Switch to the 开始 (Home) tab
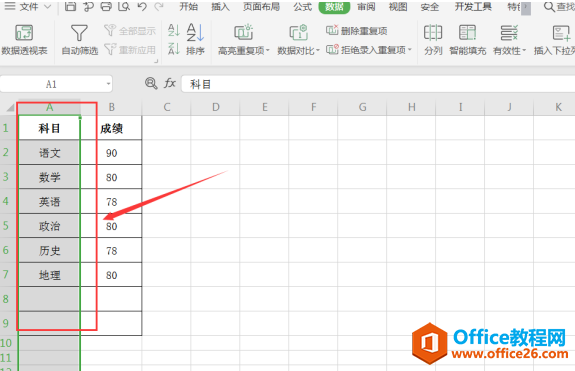This screenshot has height=371, width=575. (189, 6)
